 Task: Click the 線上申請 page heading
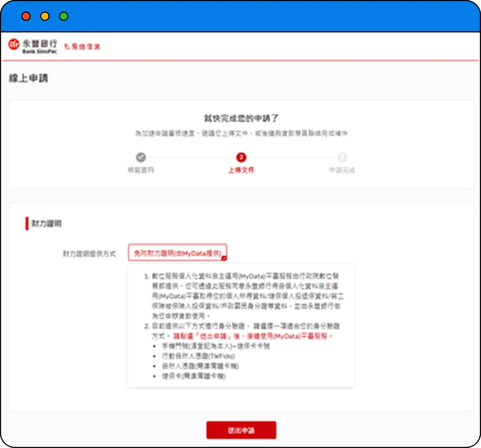(x=29, y=78)
